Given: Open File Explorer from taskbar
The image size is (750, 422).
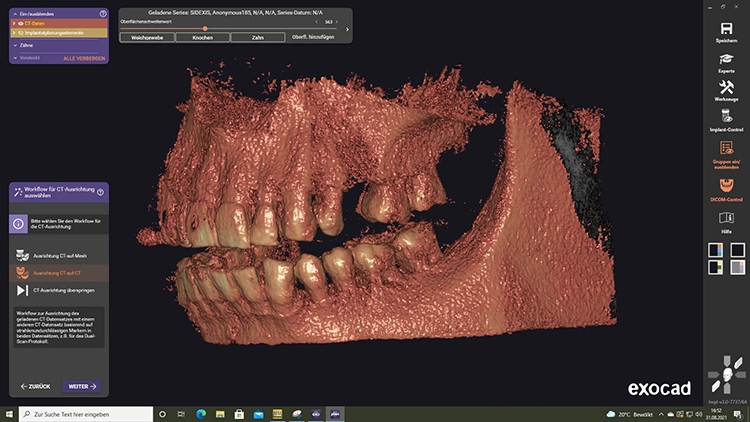Looking at the screenshot, I should click(x=220, y=414).
